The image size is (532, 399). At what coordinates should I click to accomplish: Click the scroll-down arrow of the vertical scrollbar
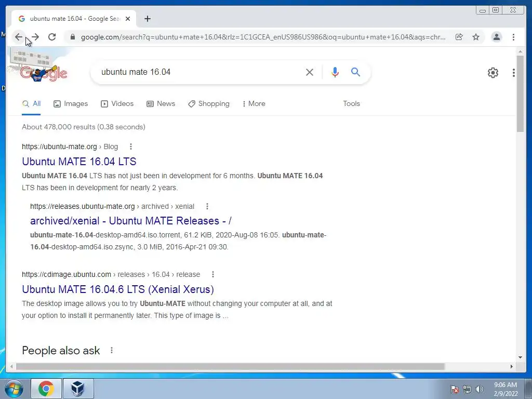[521, 357]
